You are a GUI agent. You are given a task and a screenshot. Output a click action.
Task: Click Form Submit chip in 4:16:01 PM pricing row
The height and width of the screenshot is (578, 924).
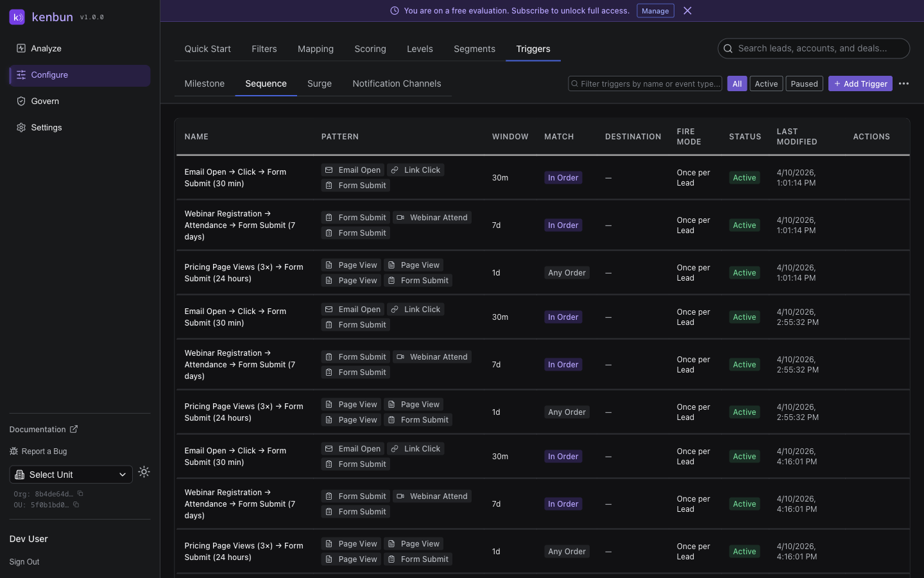pyautogui.click(x=418, y=559)
